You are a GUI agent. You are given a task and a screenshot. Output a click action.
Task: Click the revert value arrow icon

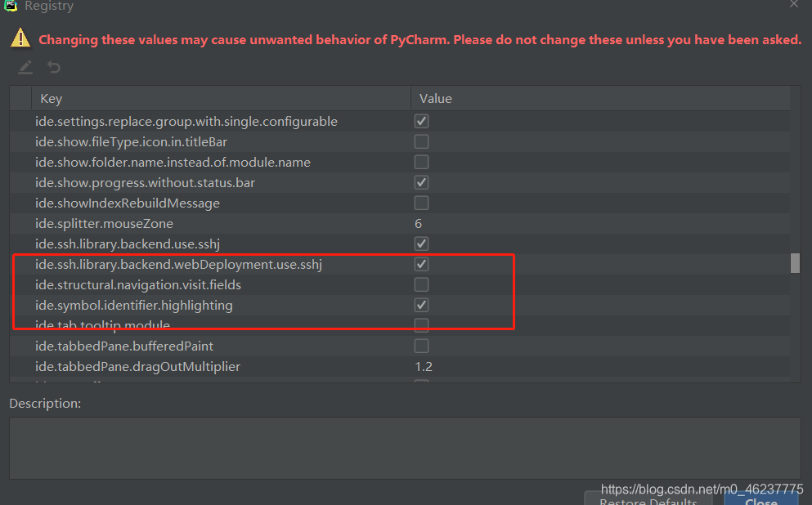[53, 67]
